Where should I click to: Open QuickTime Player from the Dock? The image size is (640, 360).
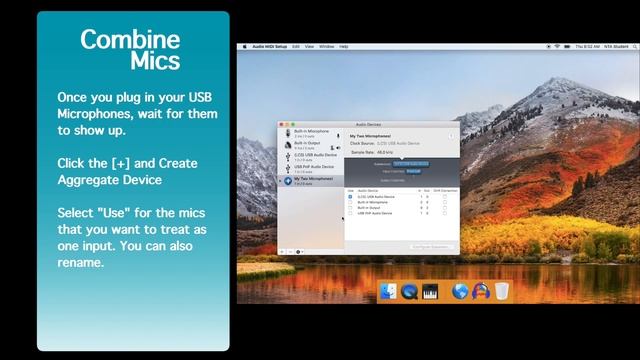tap(409, 291)
